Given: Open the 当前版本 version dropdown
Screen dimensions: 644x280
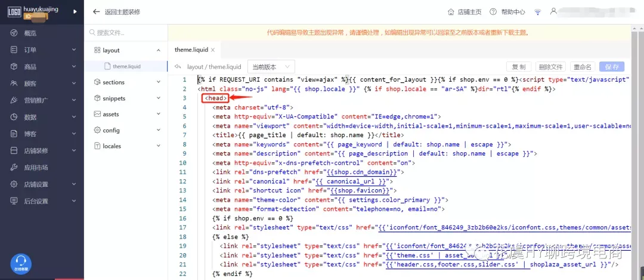Looking at the screenshot, I should tap(271, 67).
